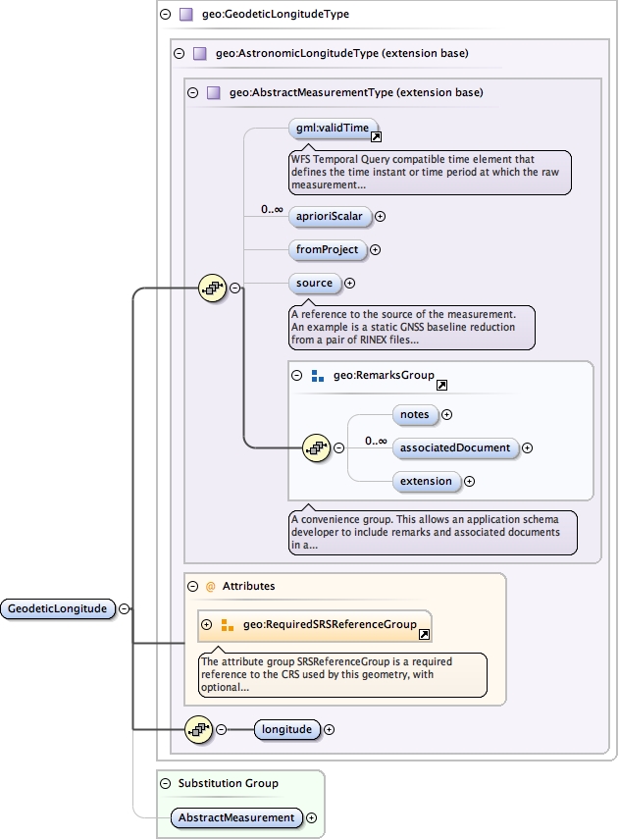619x840 pixels.
Task: Click sequence compositor icon inside RemarksGroup
Action: [x=317, y=447]
